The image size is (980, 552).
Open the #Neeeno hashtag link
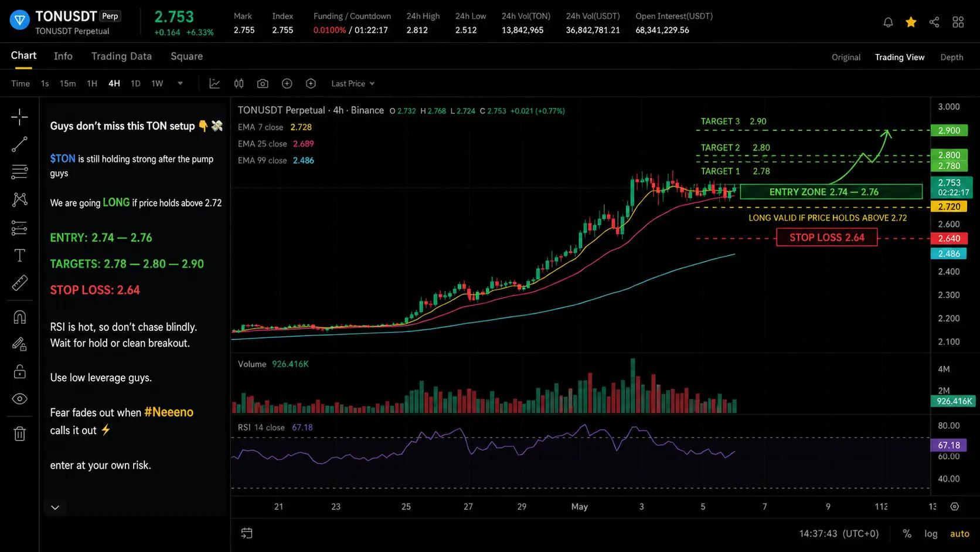(169, 412)
